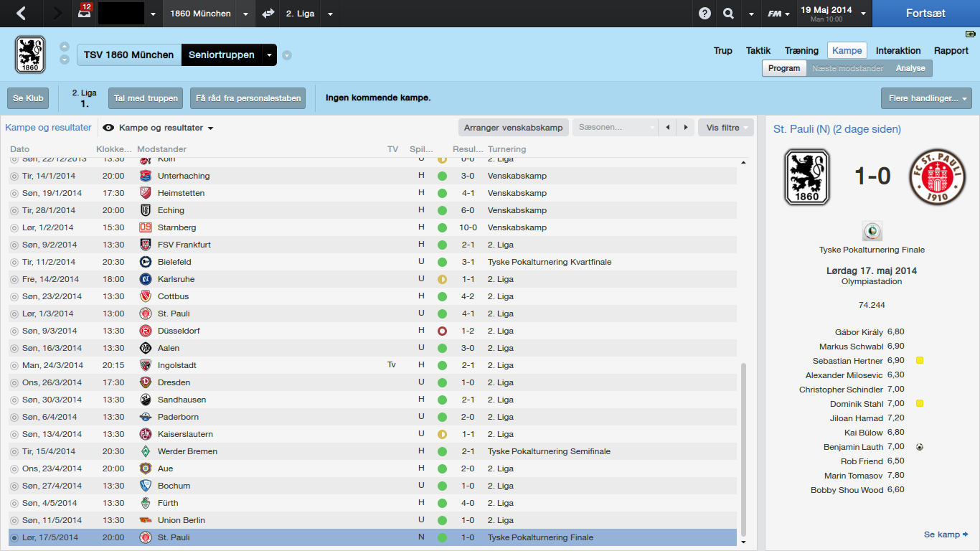980x551 pixels.
Task: Click the previous season arrow button
Action: (668, 128)
